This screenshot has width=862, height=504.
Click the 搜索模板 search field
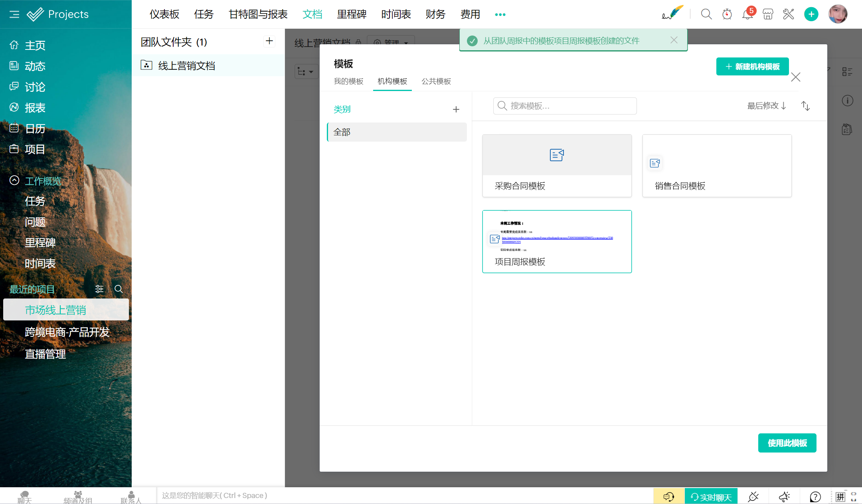tap(565, 106)
